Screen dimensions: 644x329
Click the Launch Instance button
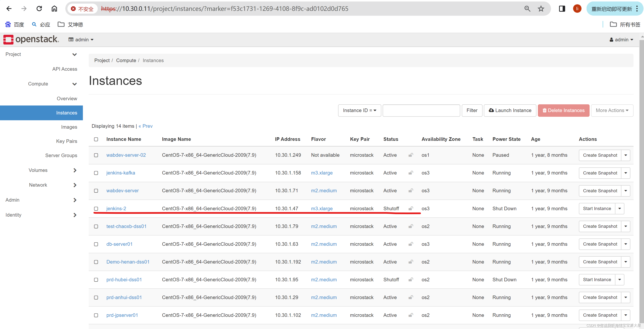pyautogui.click(x=510, y=111)
